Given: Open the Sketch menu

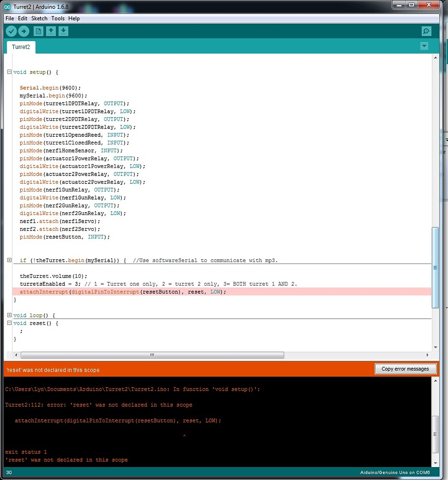Looking at the screenshot, I should click(x=39, y=18).
